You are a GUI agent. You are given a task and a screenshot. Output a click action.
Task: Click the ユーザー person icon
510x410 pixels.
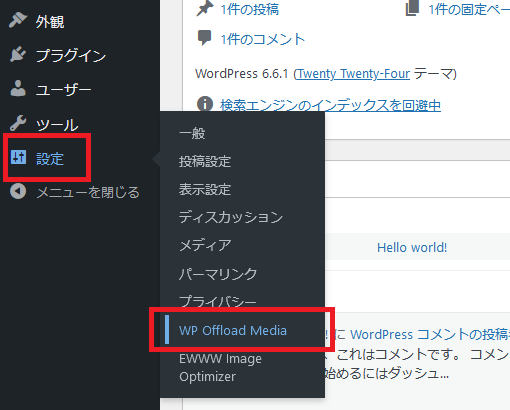18,89
